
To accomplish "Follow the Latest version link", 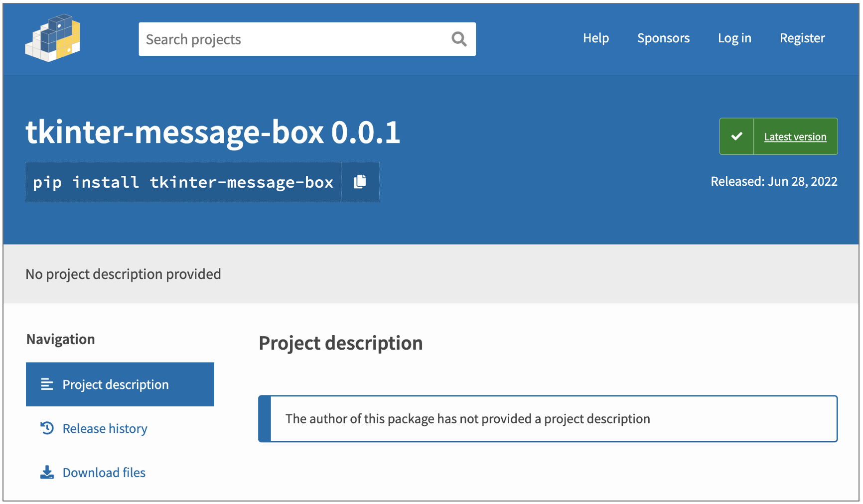I will coord(795,137).
